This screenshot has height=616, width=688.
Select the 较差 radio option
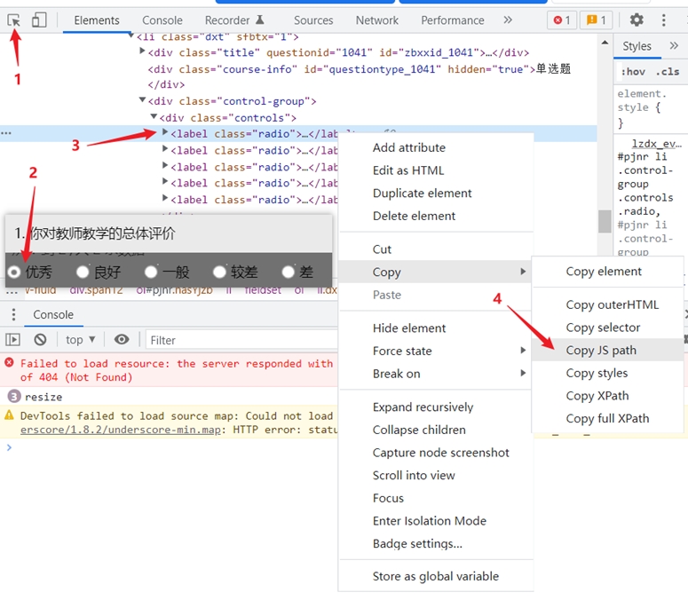point(219,272)
